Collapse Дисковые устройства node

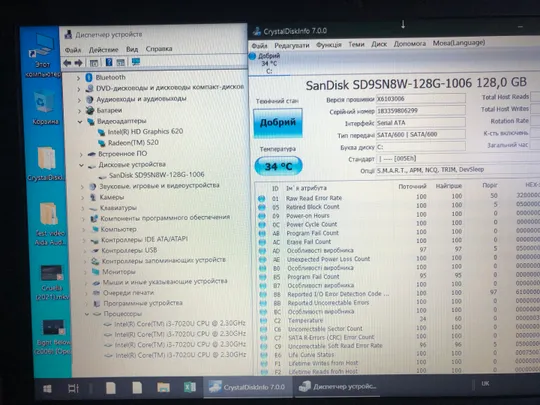tap(81, 165)
